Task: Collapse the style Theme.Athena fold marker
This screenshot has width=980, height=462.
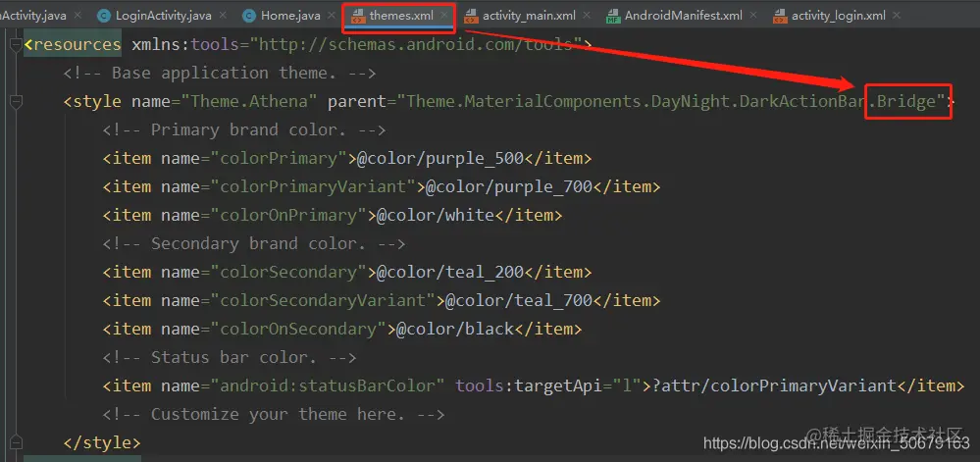Action: [x=16, y=102]
